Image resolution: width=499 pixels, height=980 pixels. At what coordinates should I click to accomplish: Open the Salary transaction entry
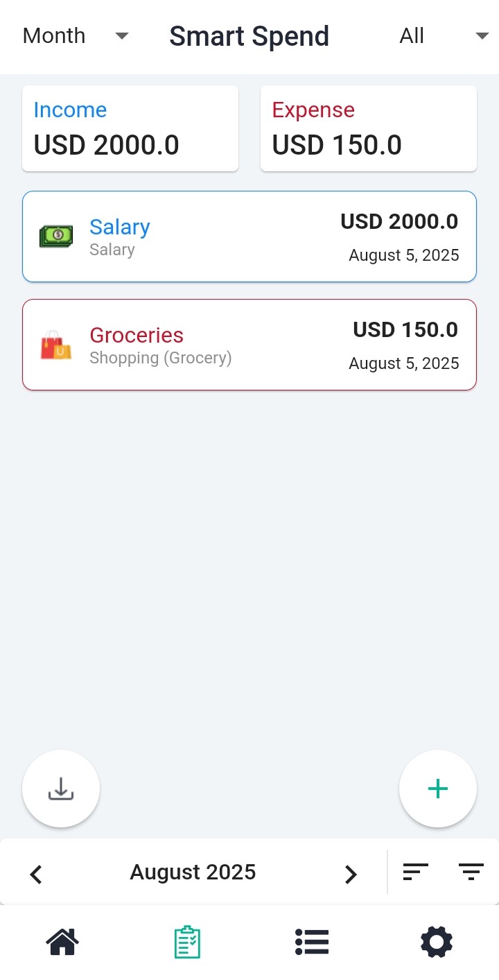tap(249, 237)
